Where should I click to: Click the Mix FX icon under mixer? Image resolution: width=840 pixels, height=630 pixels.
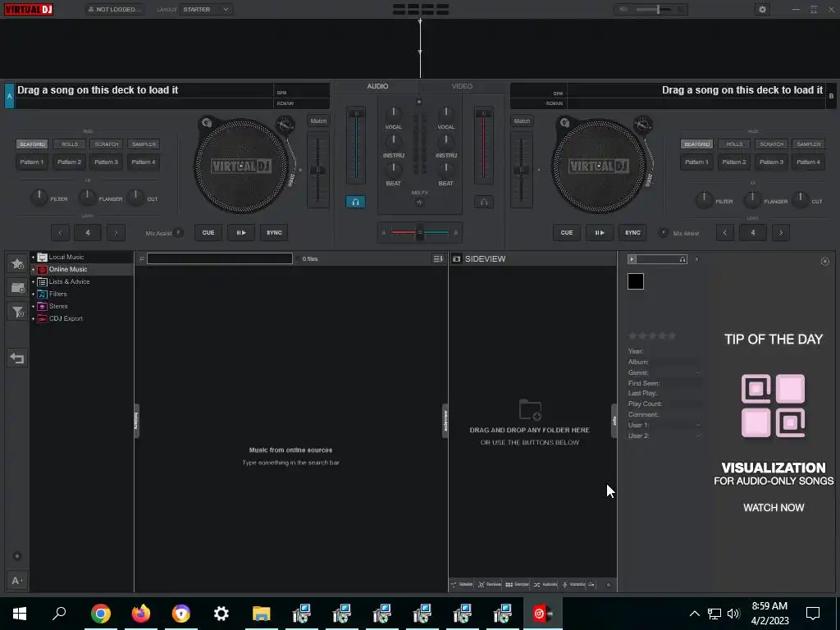click(419, 202)
